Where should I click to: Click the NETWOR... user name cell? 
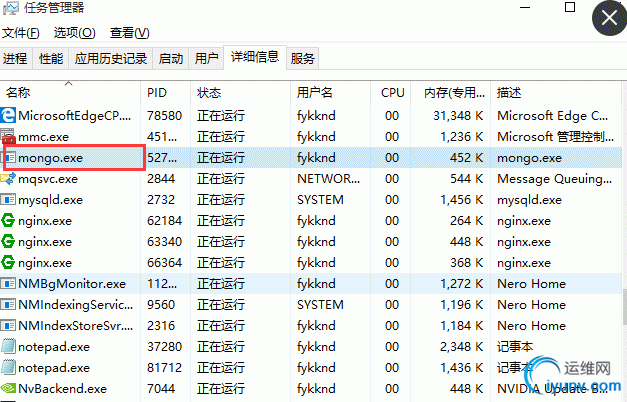(328, 178)
